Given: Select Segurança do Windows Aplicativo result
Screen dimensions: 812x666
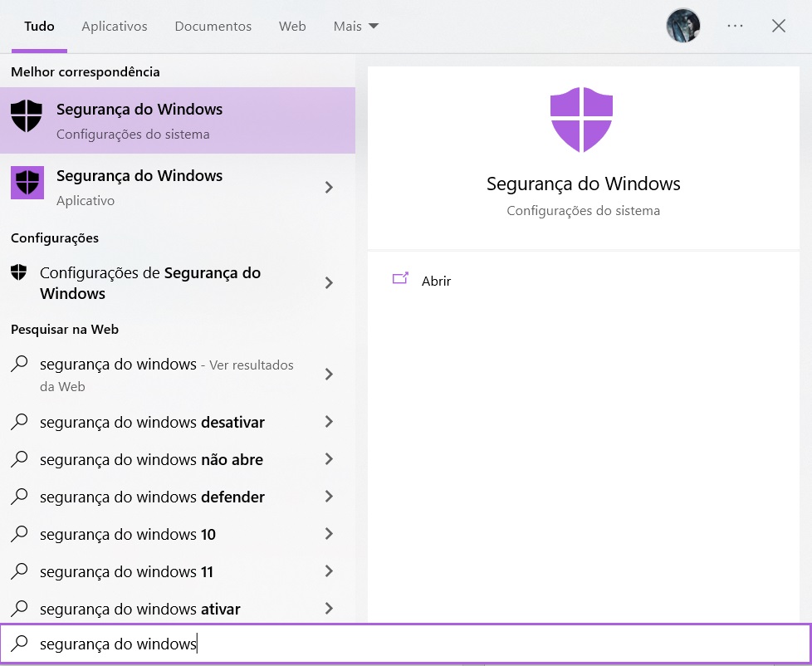Looking at the screenshot, I should tap(178, 187).
